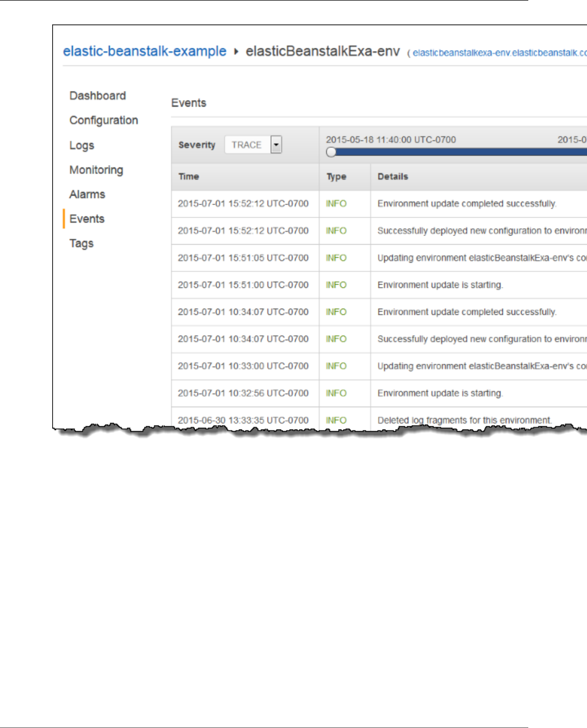Screen dimensions: 587x728
Task: Select the 2015-07-01 15:52:12 completed successfully time cell
Action: (243, 203)
